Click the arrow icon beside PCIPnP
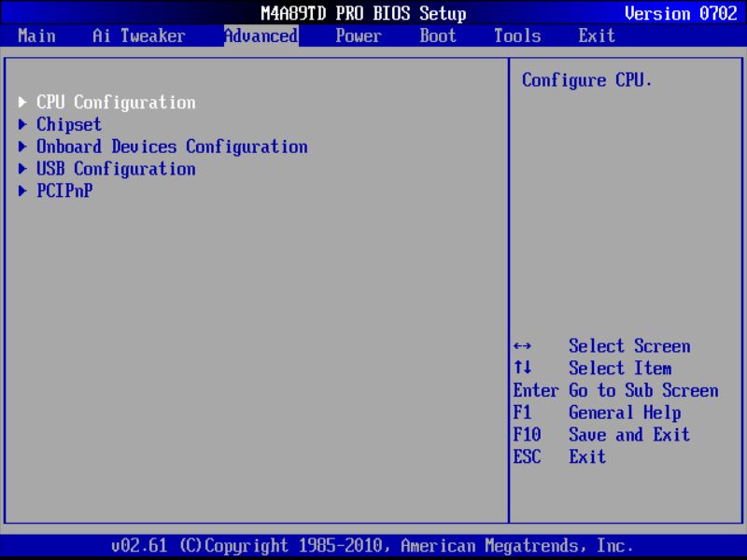 pos(22,191)
